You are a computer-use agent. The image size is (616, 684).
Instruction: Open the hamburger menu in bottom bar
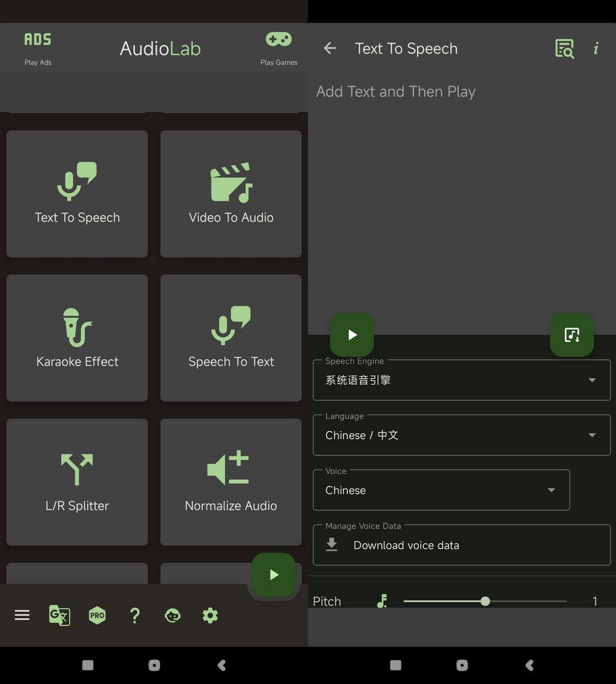[x=22, y=615]
